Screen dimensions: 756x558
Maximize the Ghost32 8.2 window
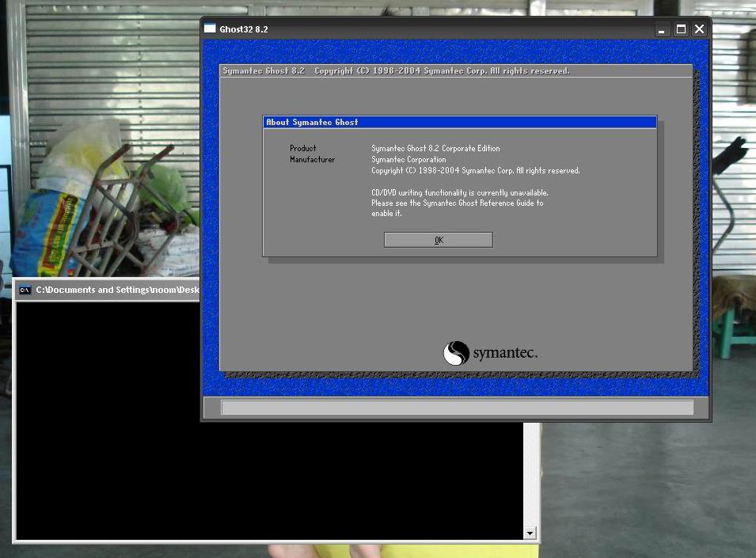(x=681, y=29)
